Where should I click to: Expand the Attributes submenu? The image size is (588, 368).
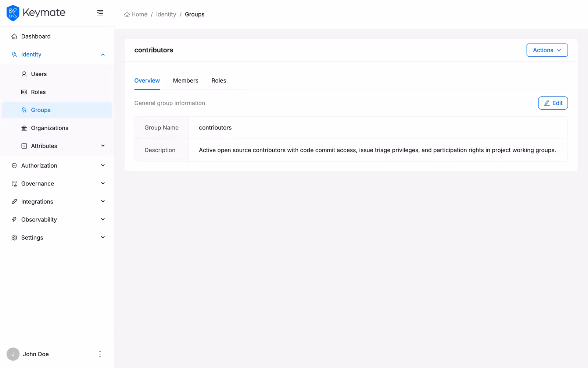(x=103, y=146)
